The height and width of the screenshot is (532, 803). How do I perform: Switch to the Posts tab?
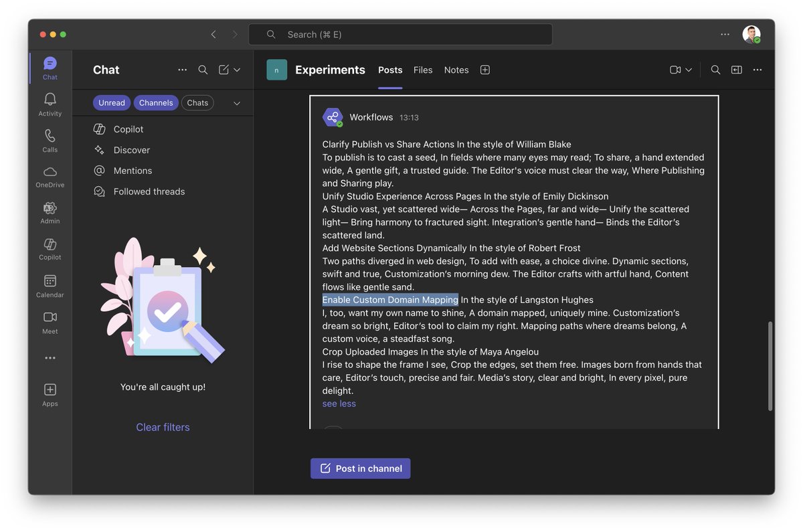pyautogui.click(x=390, y=70)
